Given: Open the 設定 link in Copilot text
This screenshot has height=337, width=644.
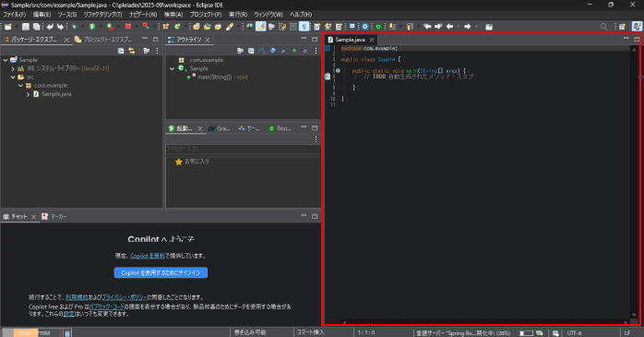Looking at the screenshot, I should coord(69,314).
